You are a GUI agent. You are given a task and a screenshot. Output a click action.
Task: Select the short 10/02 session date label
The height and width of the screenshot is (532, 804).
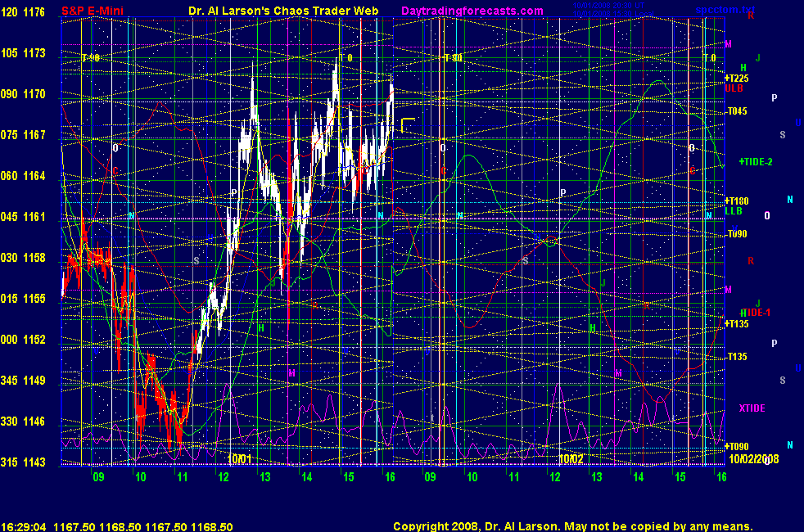[571, 458]
